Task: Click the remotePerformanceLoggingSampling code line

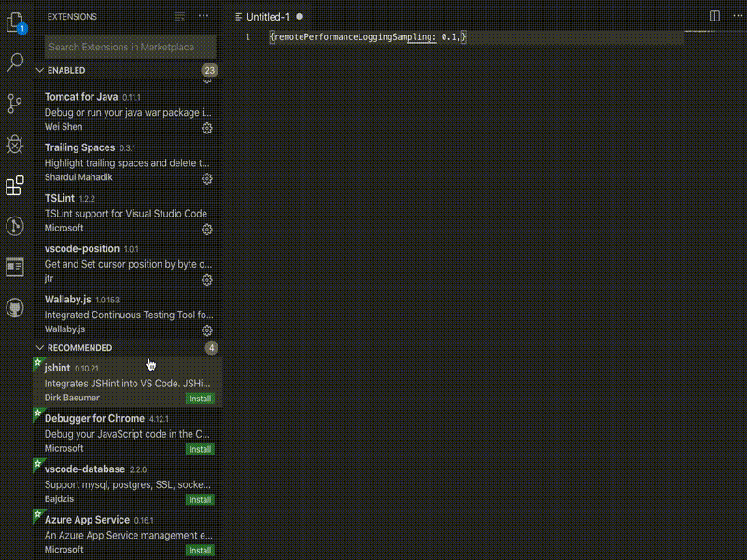Action: [x=367, y=37]
